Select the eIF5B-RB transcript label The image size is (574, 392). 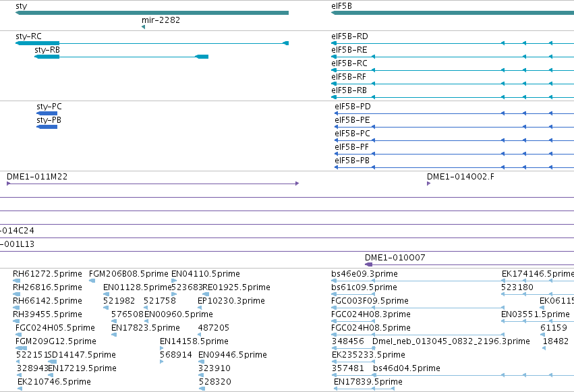pos(349,90)
